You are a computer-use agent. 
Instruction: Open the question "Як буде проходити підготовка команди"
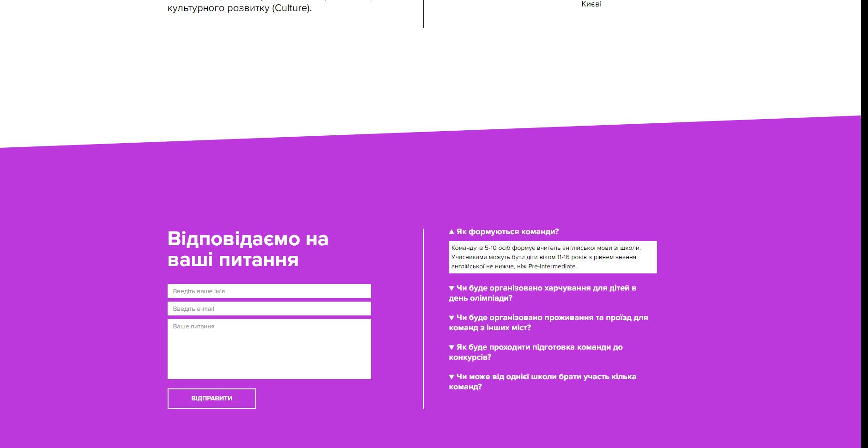tap(539, 352)
